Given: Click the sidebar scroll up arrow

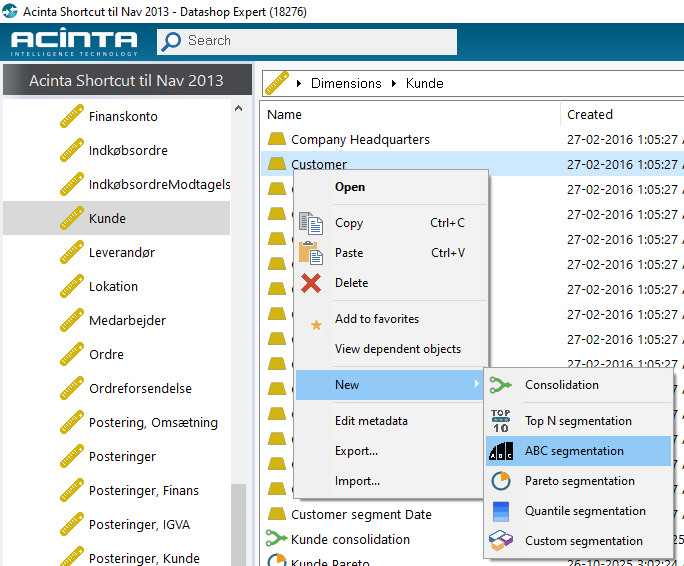Looking at the screenshot, I should pyautogui.click(x=238, y=108).
